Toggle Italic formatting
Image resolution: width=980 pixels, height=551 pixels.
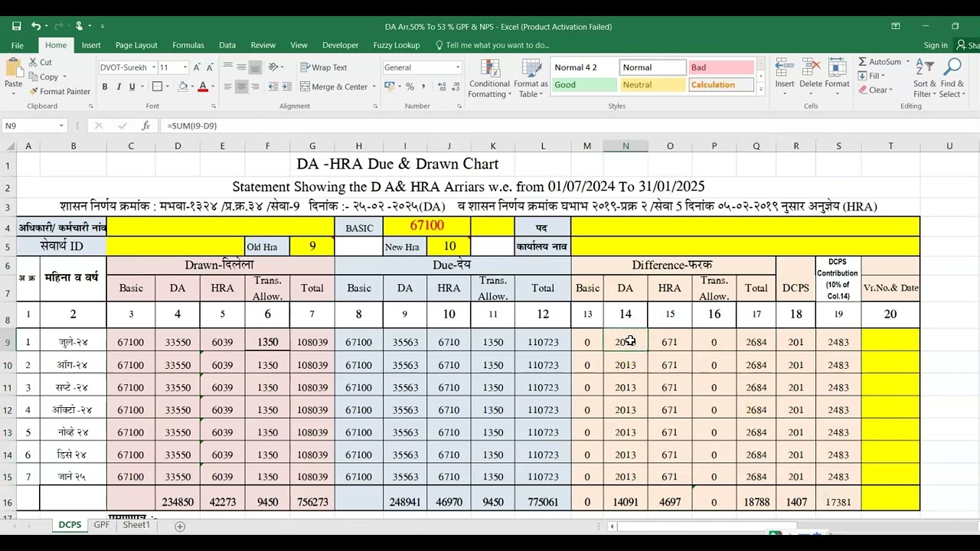click(x=118, y=86)
